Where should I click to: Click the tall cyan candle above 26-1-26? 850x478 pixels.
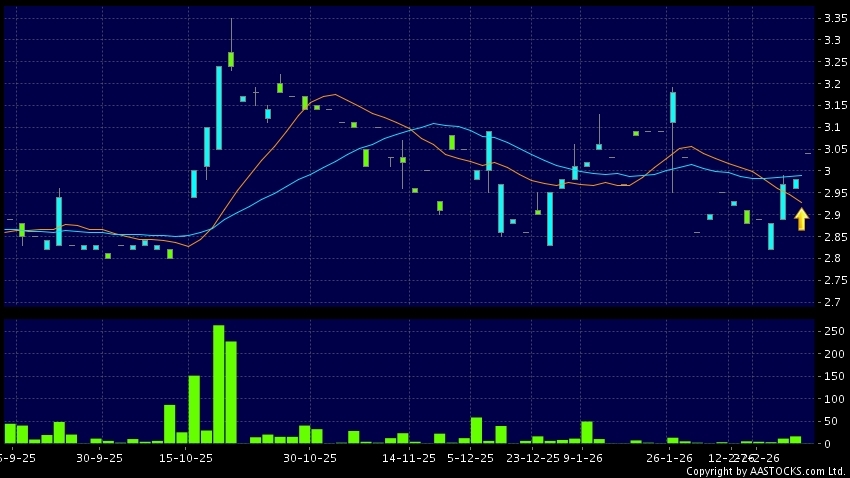pos(673,107)
